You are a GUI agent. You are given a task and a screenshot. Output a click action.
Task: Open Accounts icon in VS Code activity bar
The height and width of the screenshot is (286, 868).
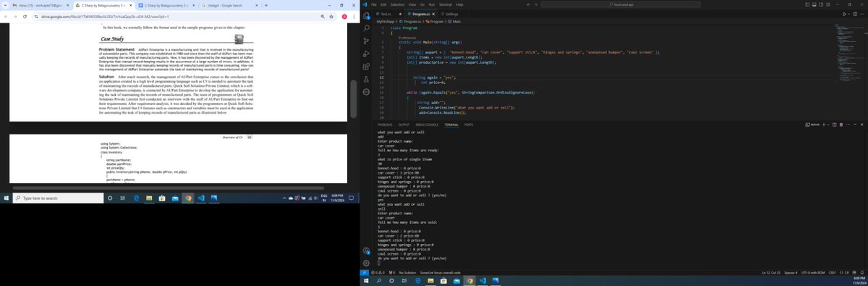coord(366,251)
